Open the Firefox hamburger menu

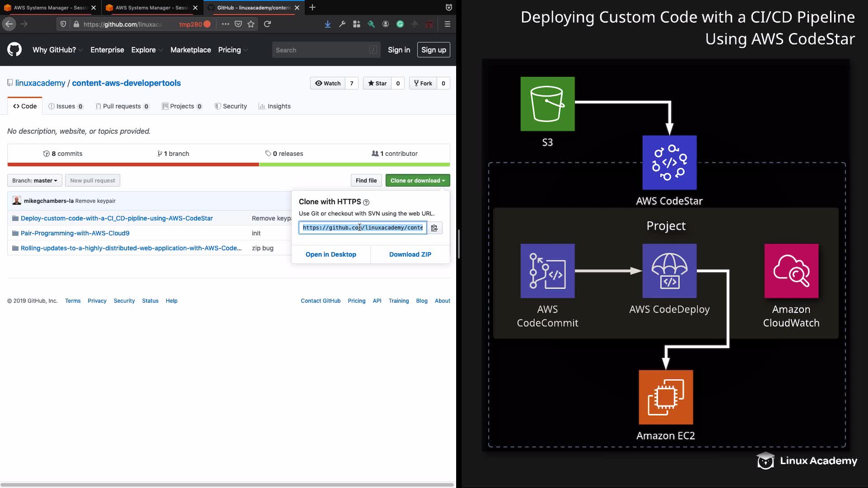click(447, 24)
